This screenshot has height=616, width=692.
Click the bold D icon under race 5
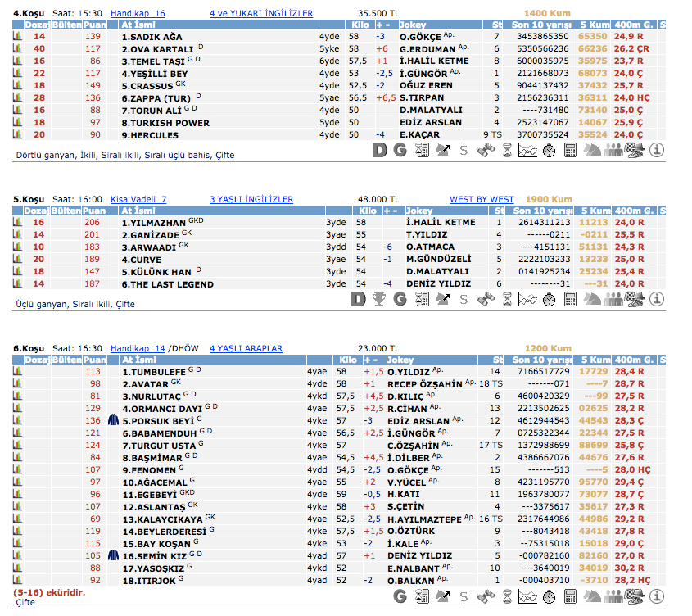[357, 298]
